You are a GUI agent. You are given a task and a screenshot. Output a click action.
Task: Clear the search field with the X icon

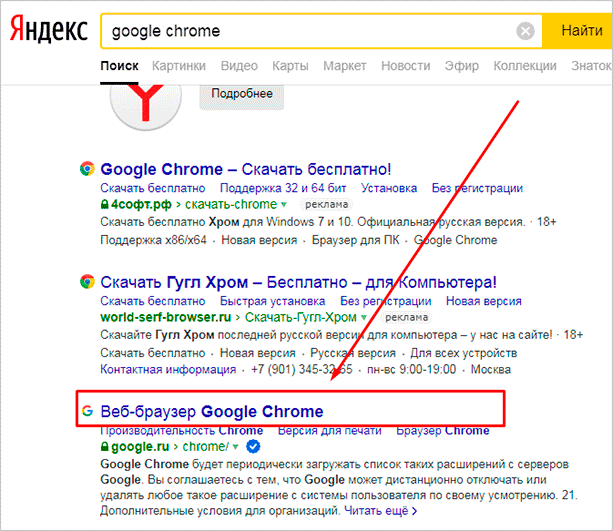[525, 31]
